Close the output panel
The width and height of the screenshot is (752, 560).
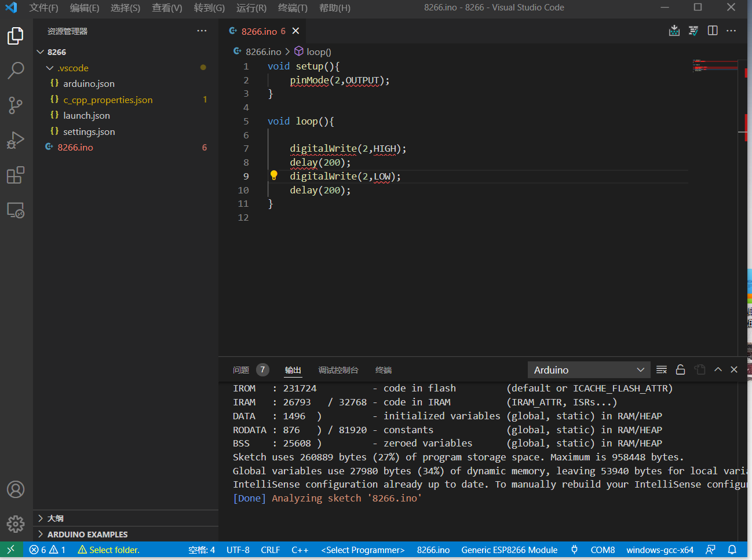[x=734, y=369]
